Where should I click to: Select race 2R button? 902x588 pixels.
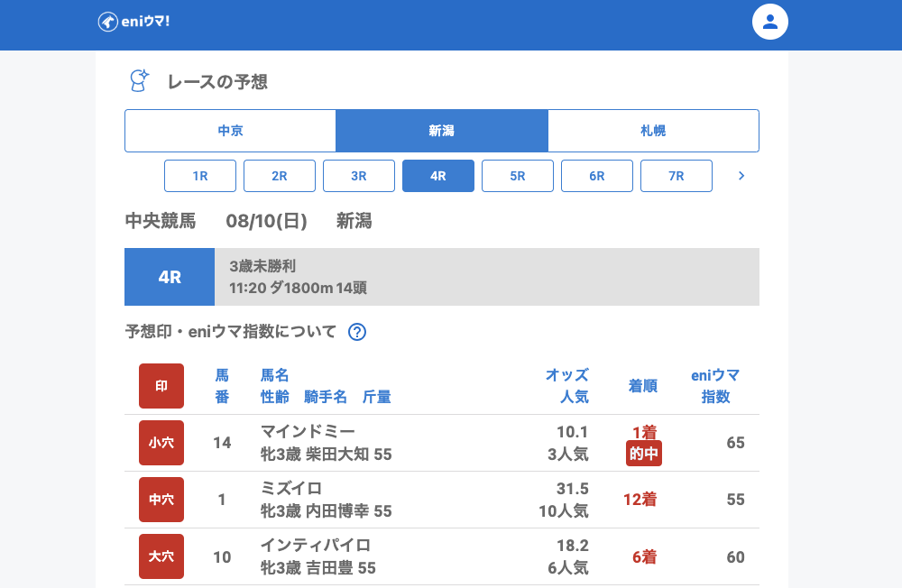coord(280,176)
